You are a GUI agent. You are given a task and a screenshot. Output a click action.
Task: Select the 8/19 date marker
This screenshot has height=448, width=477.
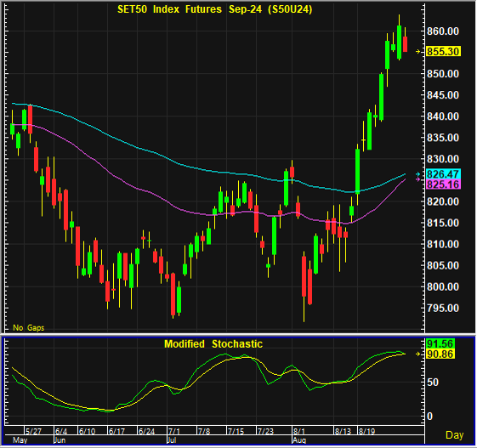[x=366, y=431]
